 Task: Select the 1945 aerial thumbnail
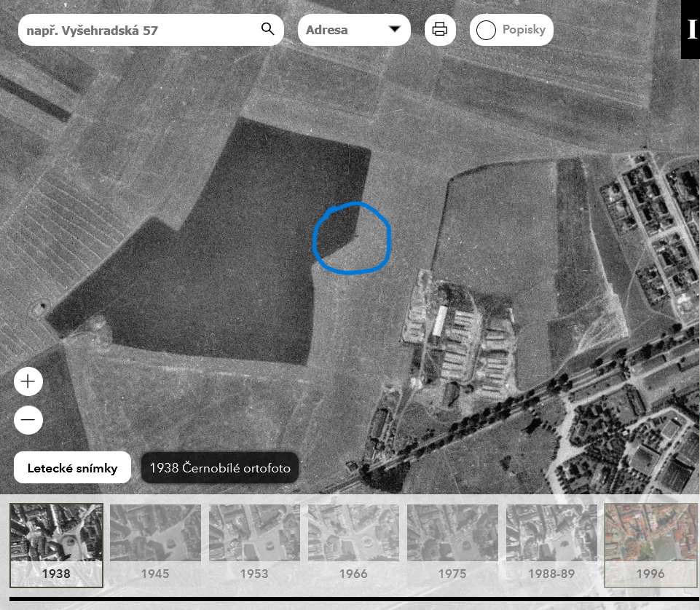pos(155,544)
